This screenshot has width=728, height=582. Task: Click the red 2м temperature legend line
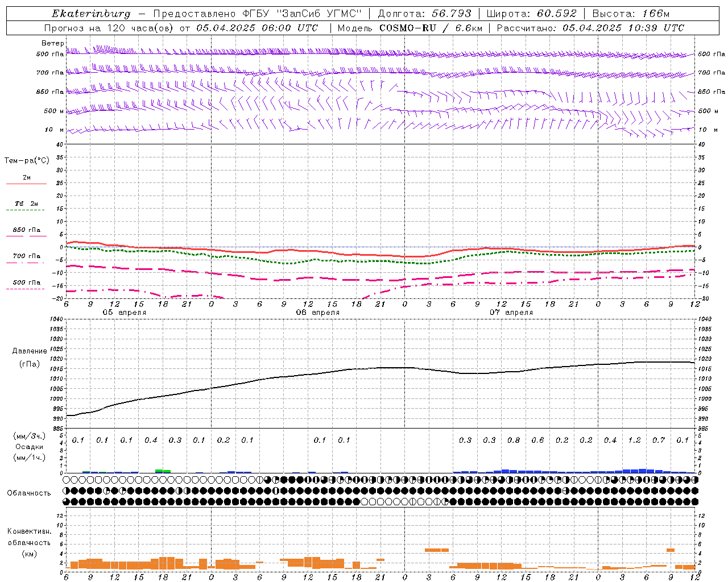(26, 184)
